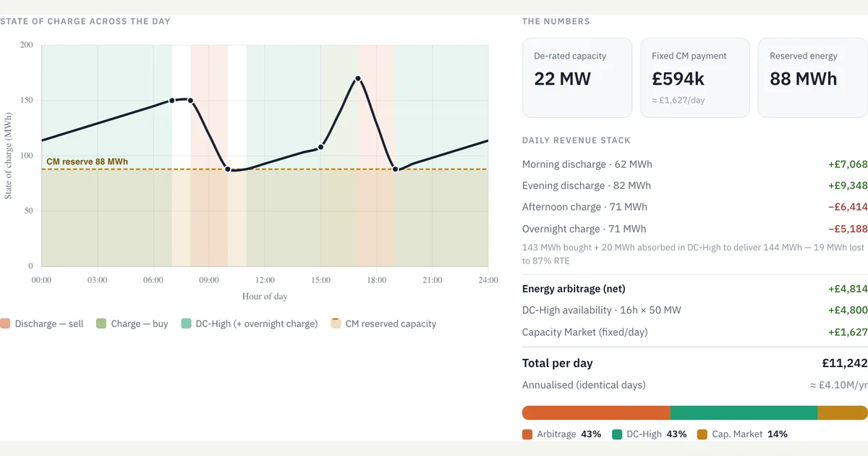Open the Reserved energy 88 MWh card
This screenshot has width=868, height=456.
tap(812, 78)
